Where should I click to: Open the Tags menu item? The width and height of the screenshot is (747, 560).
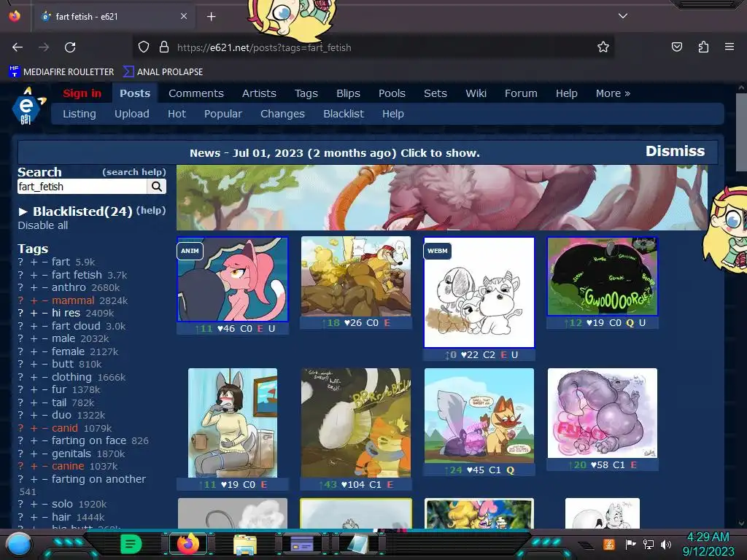[306, 93]
